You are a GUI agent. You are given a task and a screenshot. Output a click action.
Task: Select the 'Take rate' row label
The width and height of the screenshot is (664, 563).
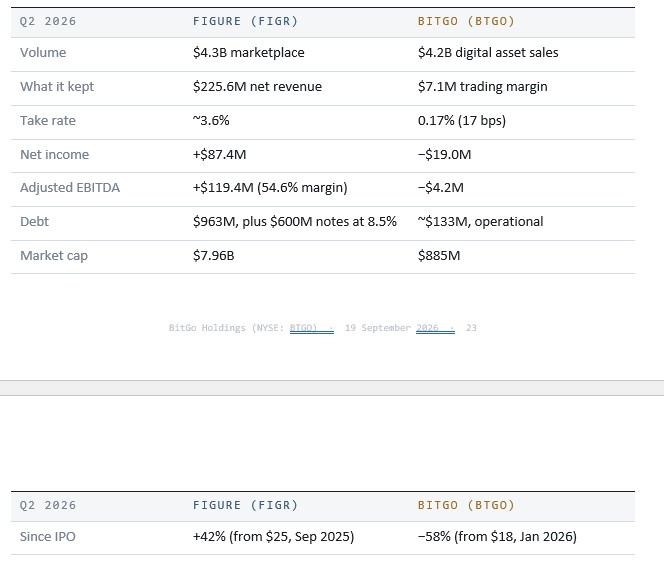click(x=48, y=120)
